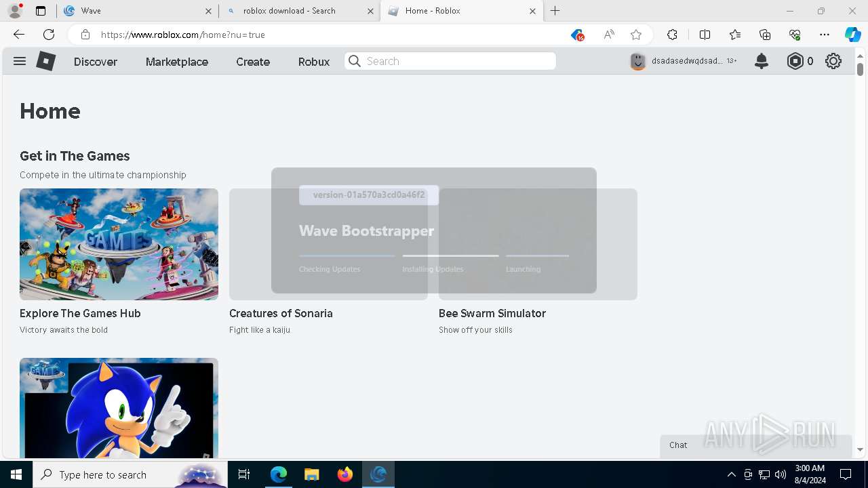The width and height of the screenshot is (868, 488).
Task: Launch Firefox from taskbar
Action: pyautogui.click(x=345, y=474)
